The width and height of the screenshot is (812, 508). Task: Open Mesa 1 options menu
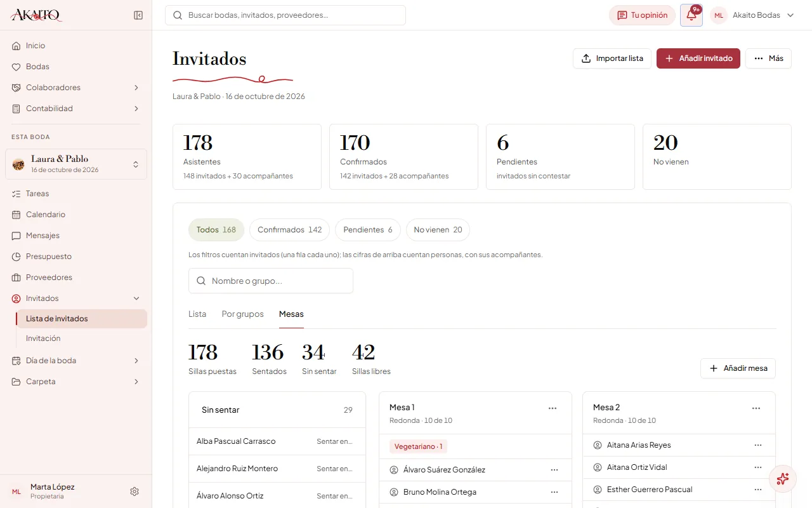(x=553, y=408)
